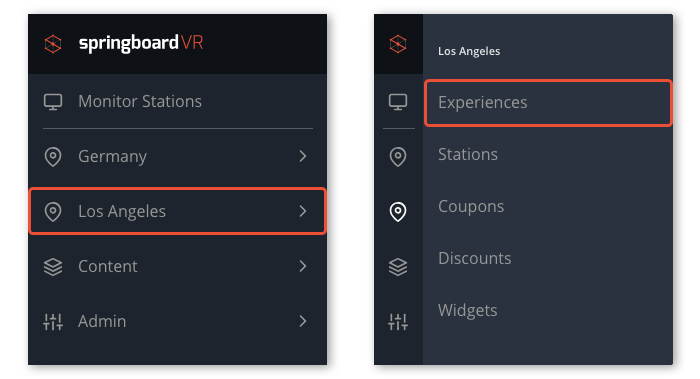Click the first gray pin in the collapsed sidebar
The image size is (700, 379).
(398, 157)
